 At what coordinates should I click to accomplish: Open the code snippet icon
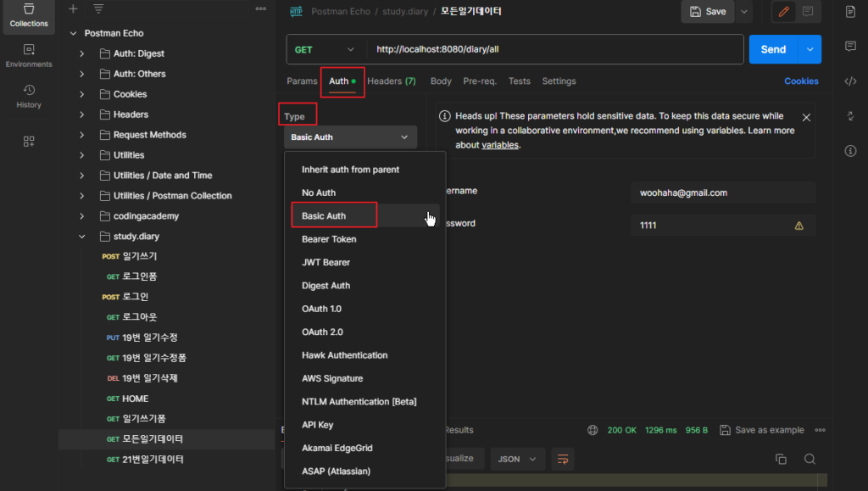pyautogui.click(x=851, y=81)
